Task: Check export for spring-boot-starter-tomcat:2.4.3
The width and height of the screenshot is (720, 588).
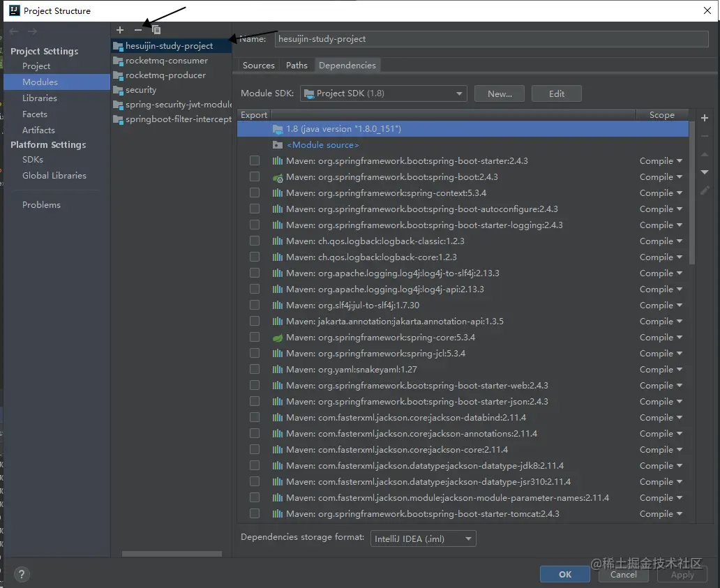Action: pos(255,513)
